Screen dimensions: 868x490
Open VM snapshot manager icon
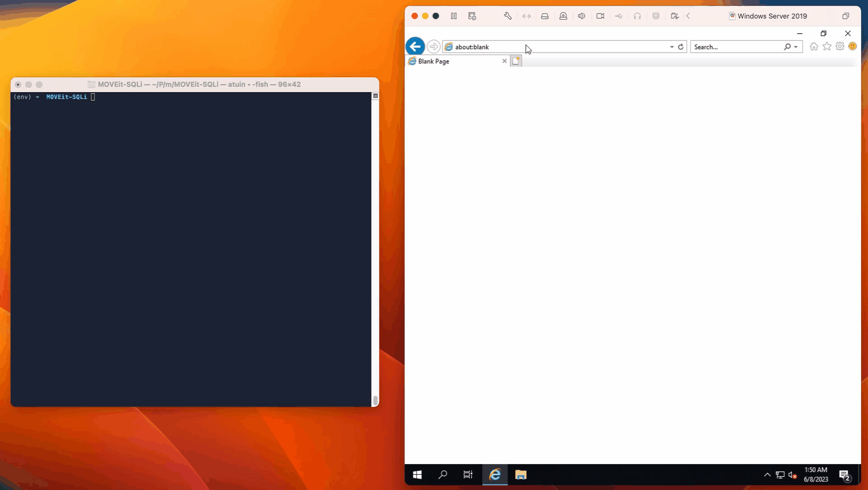click(472, 16)
